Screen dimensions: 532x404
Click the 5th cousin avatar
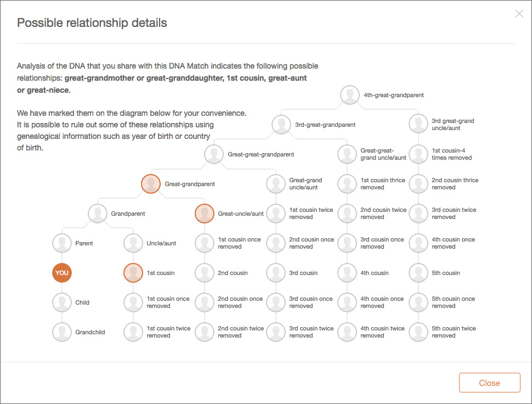[418, 273]
